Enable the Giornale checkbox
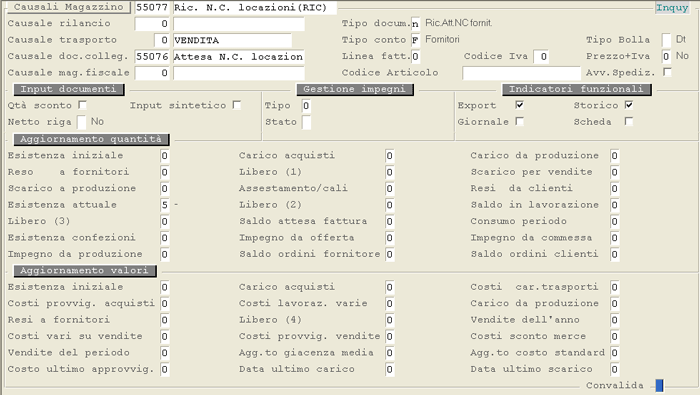The width and height of the screenshot is (700, 395). click(519, 121)
